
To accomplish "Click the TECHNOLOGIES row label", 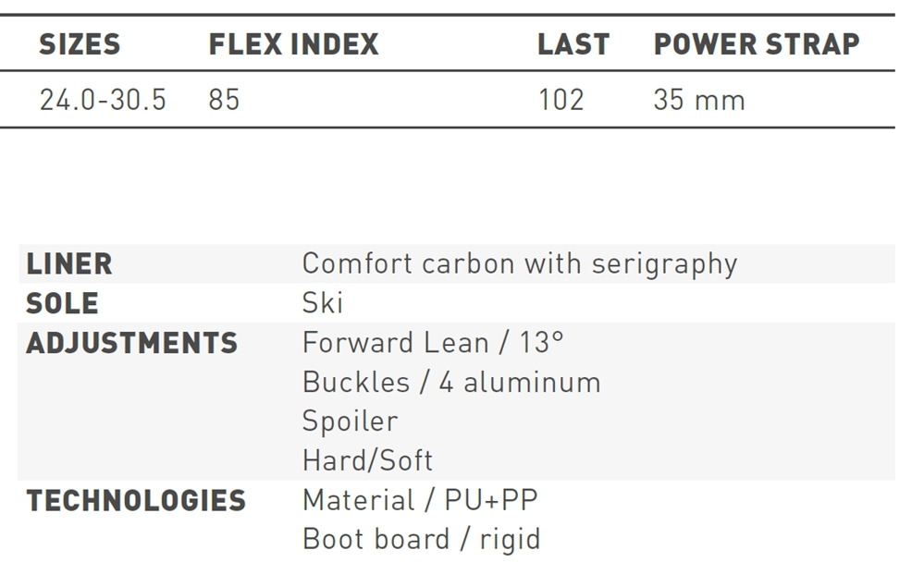I will point(136,500).
